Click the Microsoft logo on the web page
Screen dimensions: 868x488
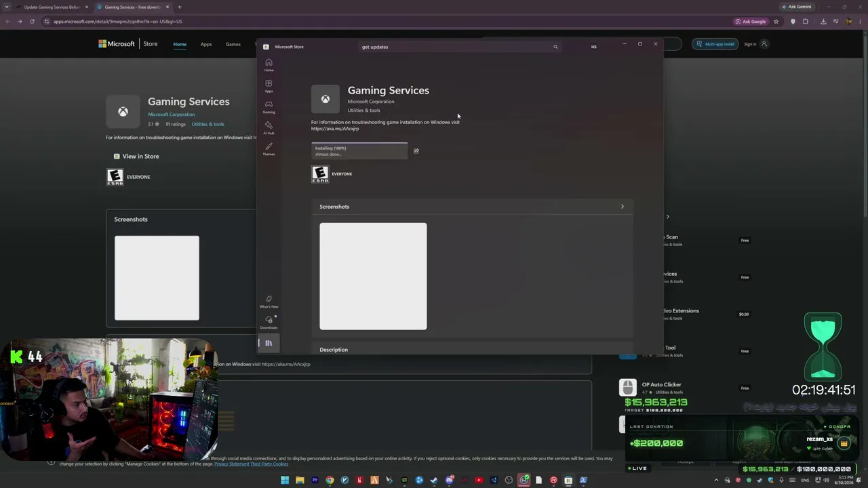click(x=117, y=44)
